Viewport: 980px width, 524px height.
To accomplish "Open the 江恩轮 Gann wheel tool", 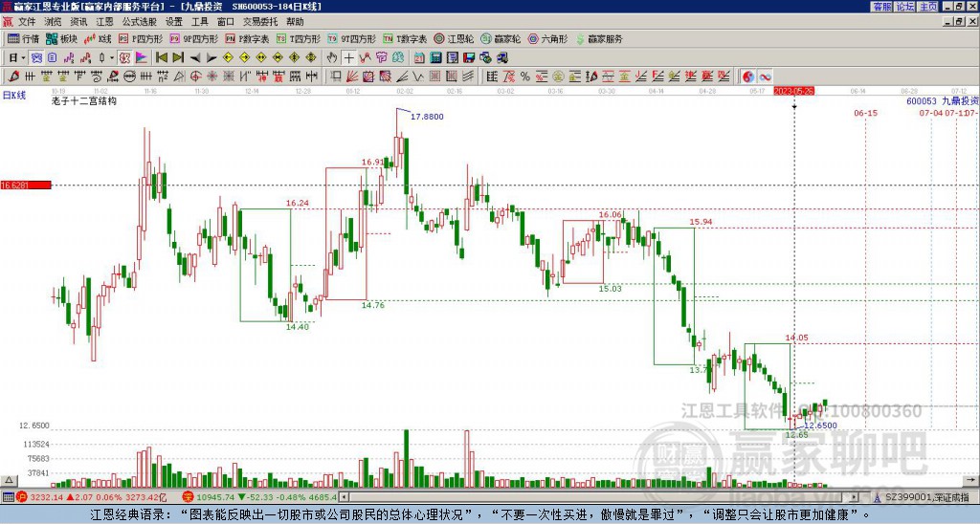I will point(454,38).
